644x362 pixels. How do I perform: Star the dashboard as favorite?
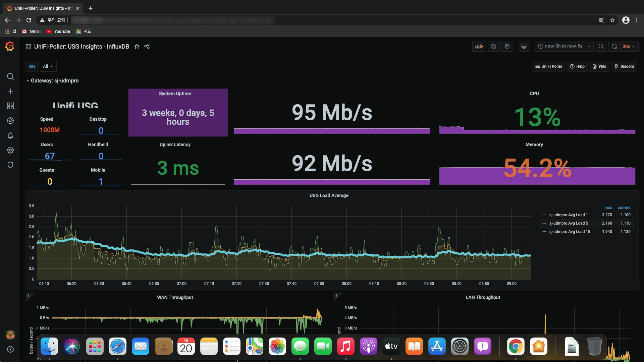click(x=137, y=46)
